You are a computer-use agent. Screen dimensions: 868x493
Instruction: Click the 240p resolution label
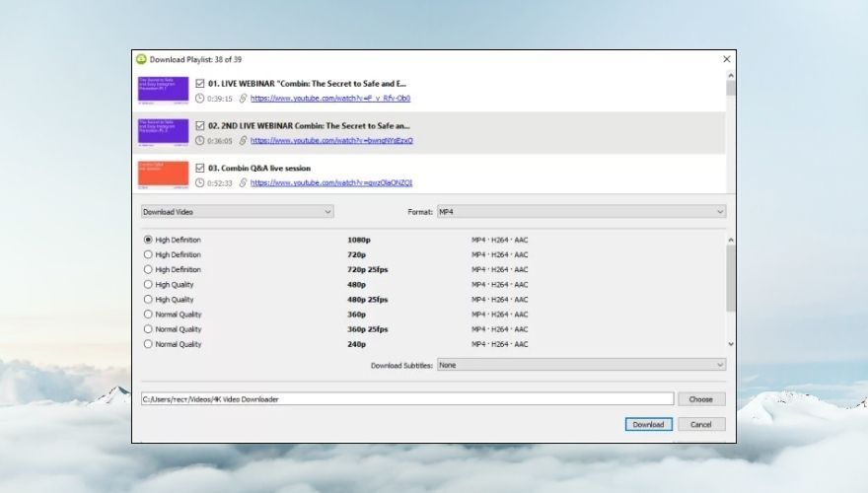[356, 344]
